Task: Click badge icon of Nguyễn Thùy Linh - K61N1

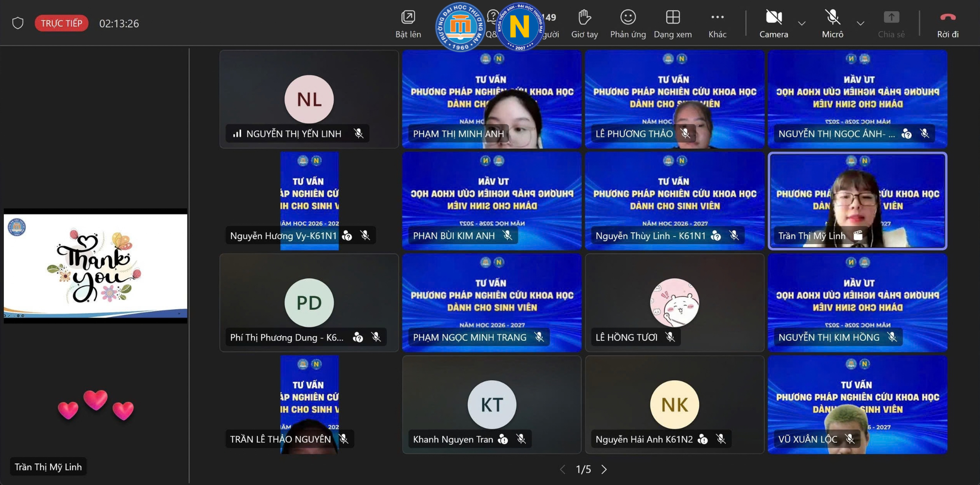Action: coord(716,235)
